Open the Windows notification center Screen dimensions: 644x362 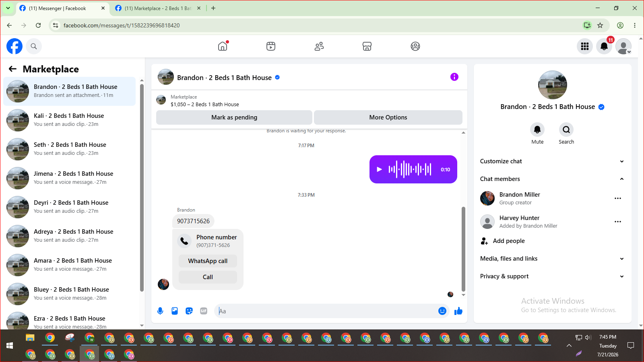click(x=631, y=346)
